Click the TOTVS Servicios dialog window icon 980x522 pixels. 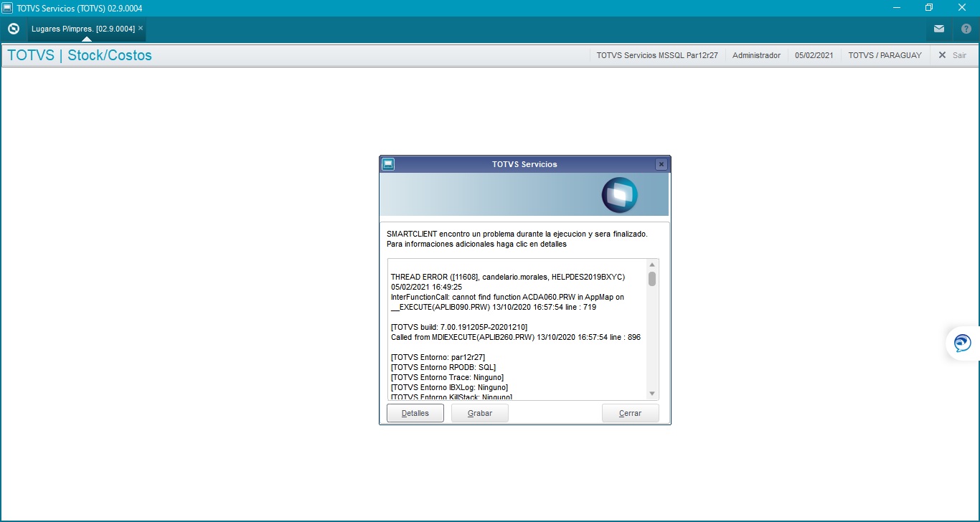pyautogui.click(x=388, y=164)
